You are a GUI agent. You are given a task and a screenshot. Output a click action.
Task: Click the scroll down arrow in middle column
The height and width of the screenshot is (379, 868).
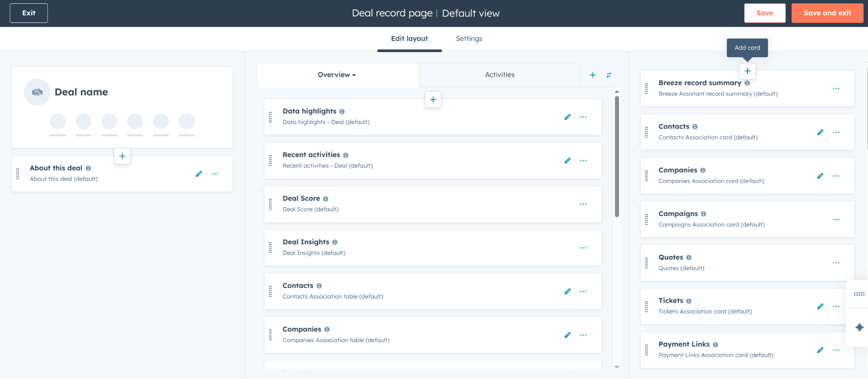click(617, 367)
